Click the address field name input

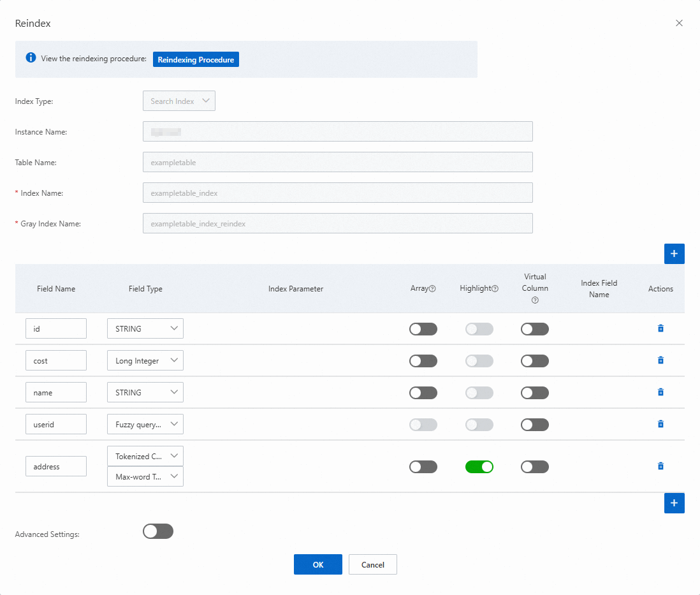pyautogui.click(x=56, y=466)
